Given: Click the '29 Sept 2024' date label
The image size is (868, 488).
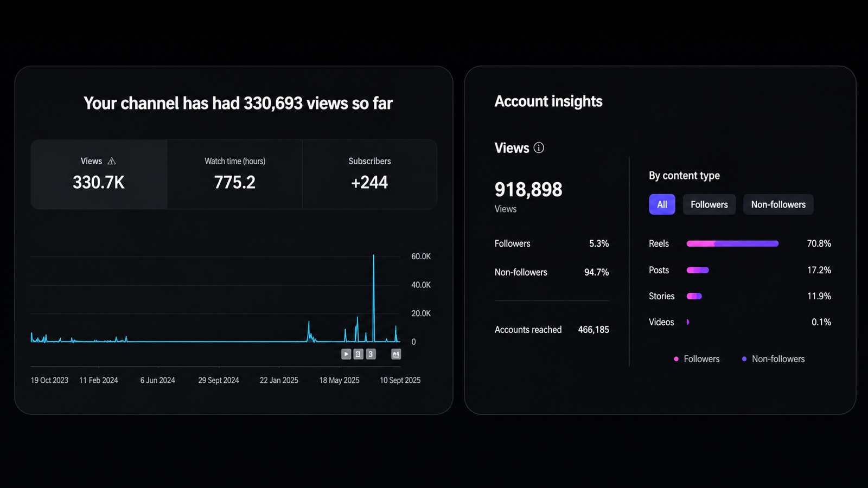Looking at the screenshot, I should click(219, 380).
